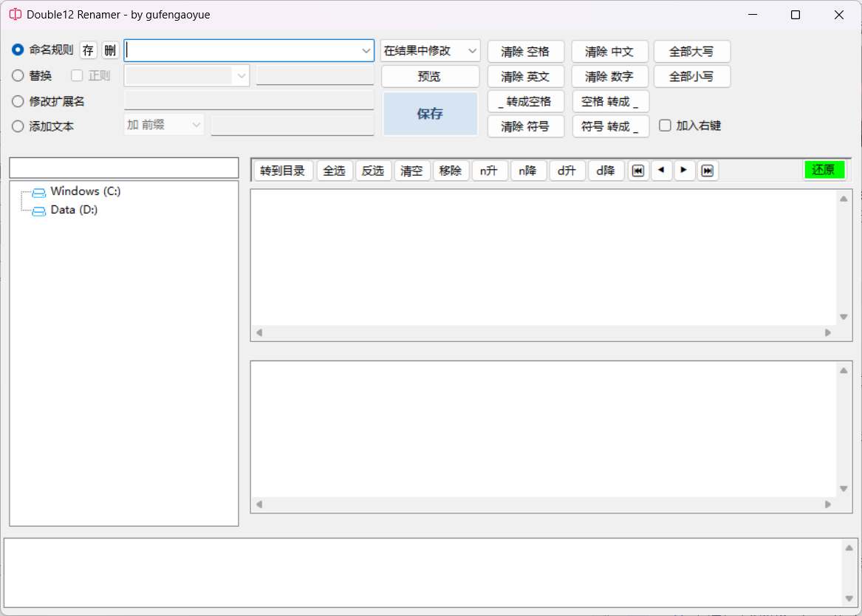Image resolution: width=862 pixels, height=616 pixels.
Task: Choose the 修改扩展名 radio option
Action: click(x=18, y=101)
